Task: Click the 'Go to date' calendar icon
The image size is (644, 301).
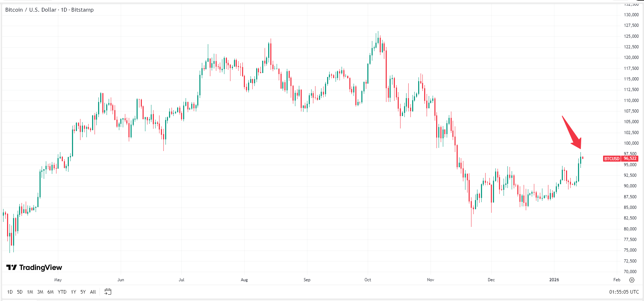Action: pos(108,292)
